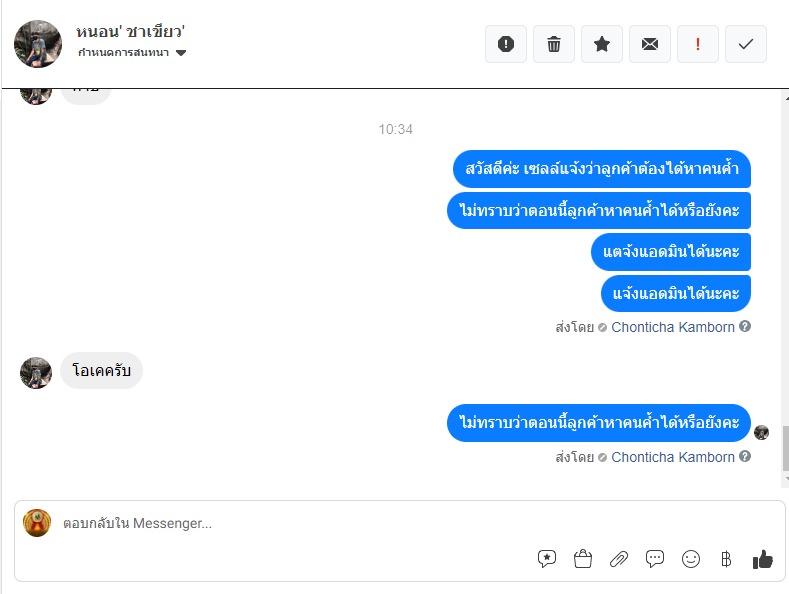Open saved replies speech bubble star icon

pyautogui.click(x=547, y=559)
